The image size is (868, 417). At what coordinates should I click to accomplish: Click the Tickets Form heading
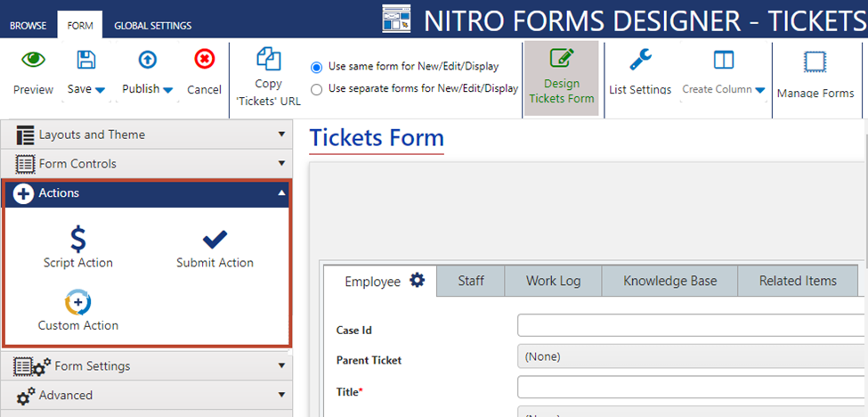coord(377,137)
